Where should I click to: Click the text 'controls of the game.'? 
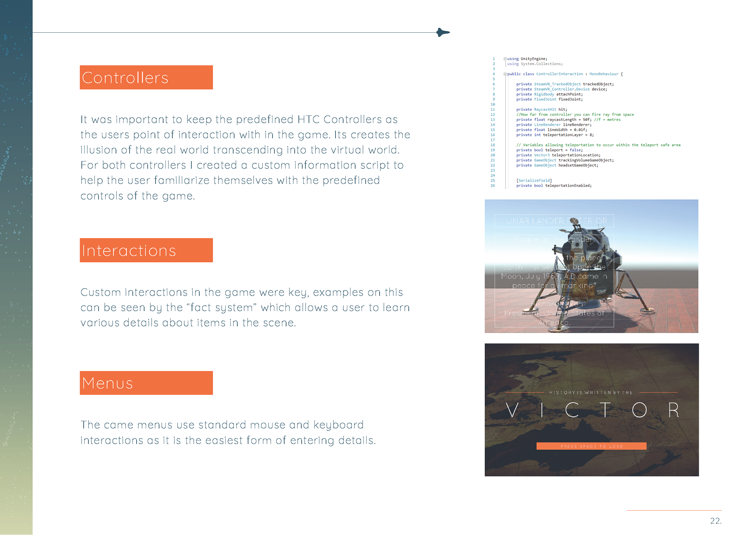tap(138, 196)
